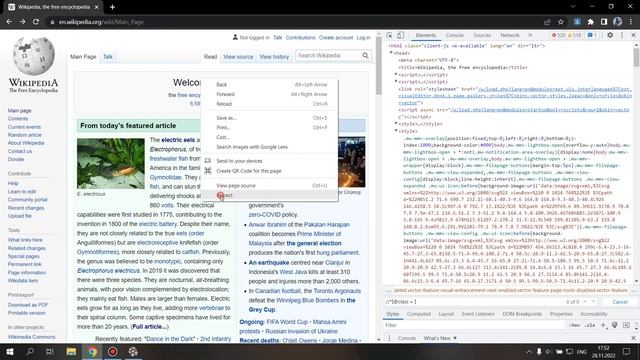Select drawer Console tab
This screenshot has height=360, width=640.
click(407, 338)
